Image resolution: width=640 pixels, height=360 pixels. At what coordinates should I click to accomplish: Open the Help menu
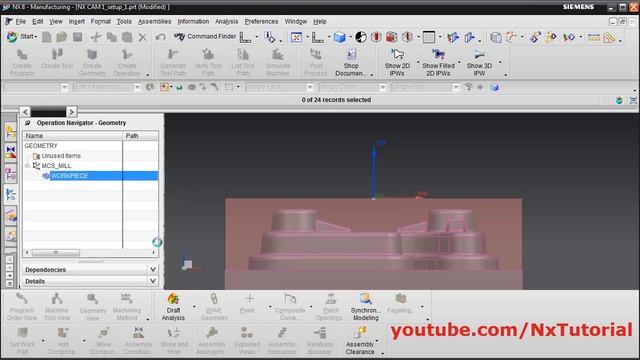[x=320, y=22]
